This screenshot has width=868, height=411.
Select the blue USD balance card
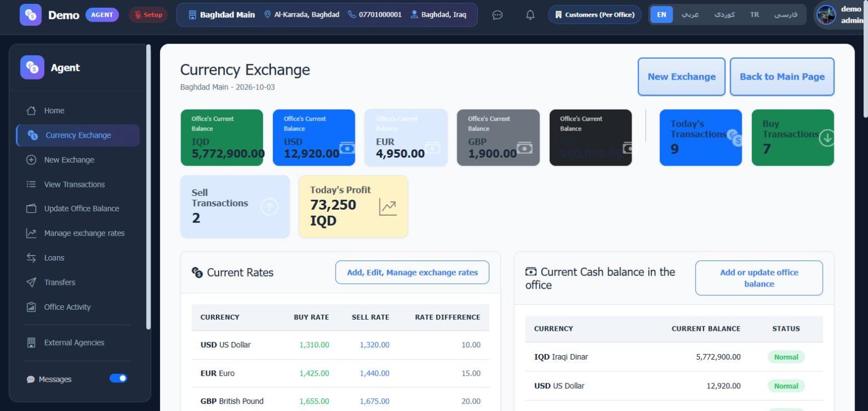coord(314,138)
